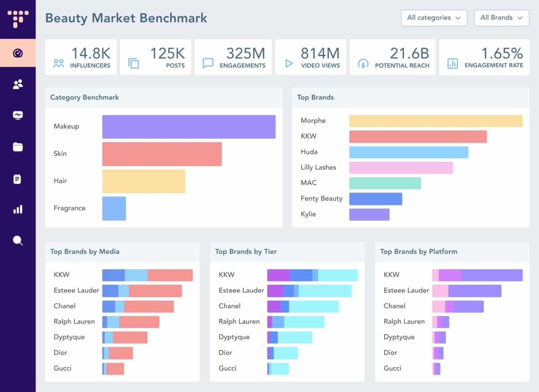The width and height of the screenshot is (539, 392).
Task: Open the folder icon in sidebar
Action: [x=18, y=147]
